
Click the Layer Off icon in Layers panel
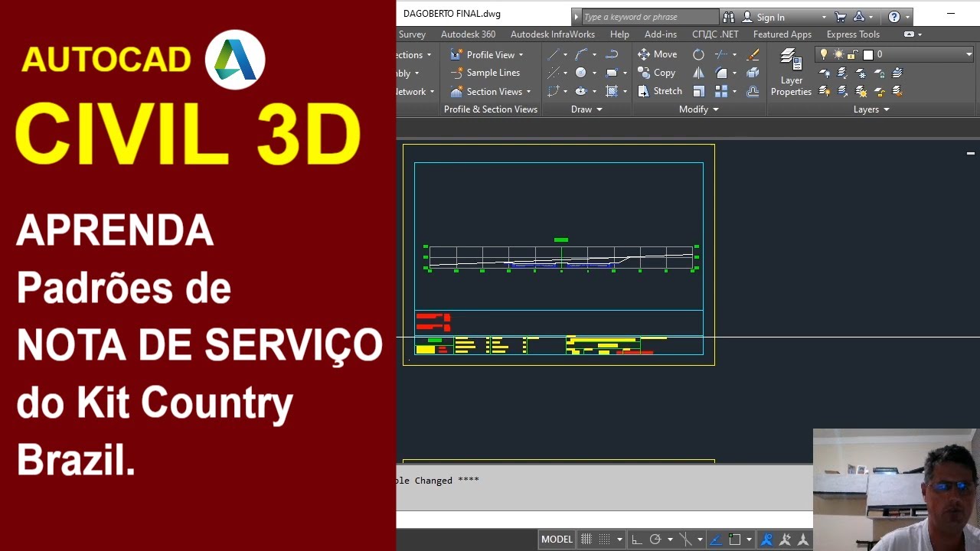[x=825, y=73]
